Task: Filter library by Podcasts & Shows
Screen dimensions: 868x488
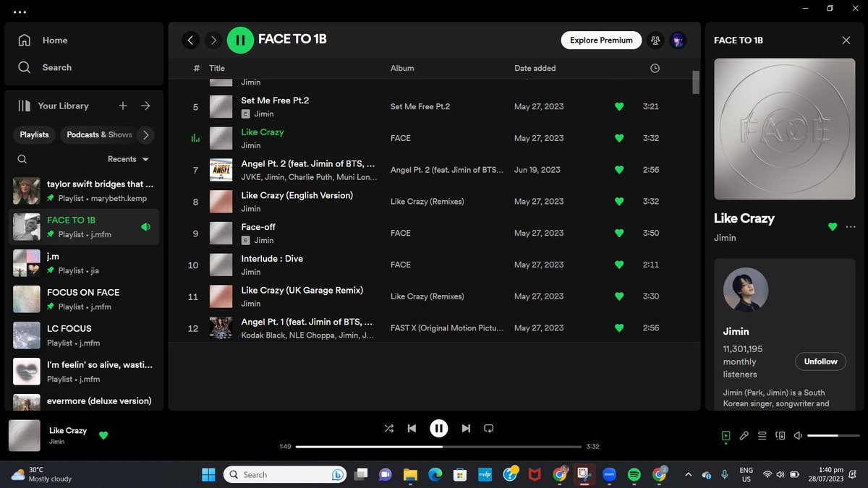Action: click(x=99, y=134)
